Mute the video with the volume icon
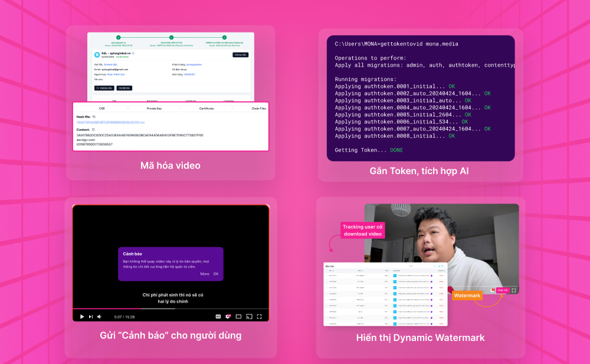The height and width of the screenshot is (364, 590). 99,316
